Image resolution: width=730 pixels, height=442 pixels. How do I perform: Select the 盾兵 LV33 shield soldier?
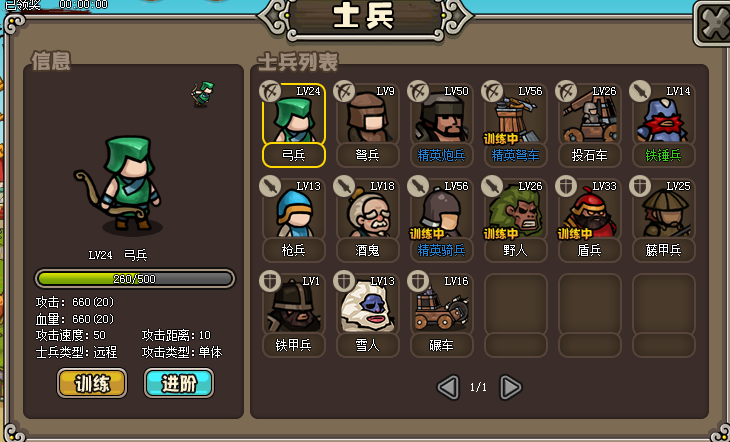coord(589,210)
